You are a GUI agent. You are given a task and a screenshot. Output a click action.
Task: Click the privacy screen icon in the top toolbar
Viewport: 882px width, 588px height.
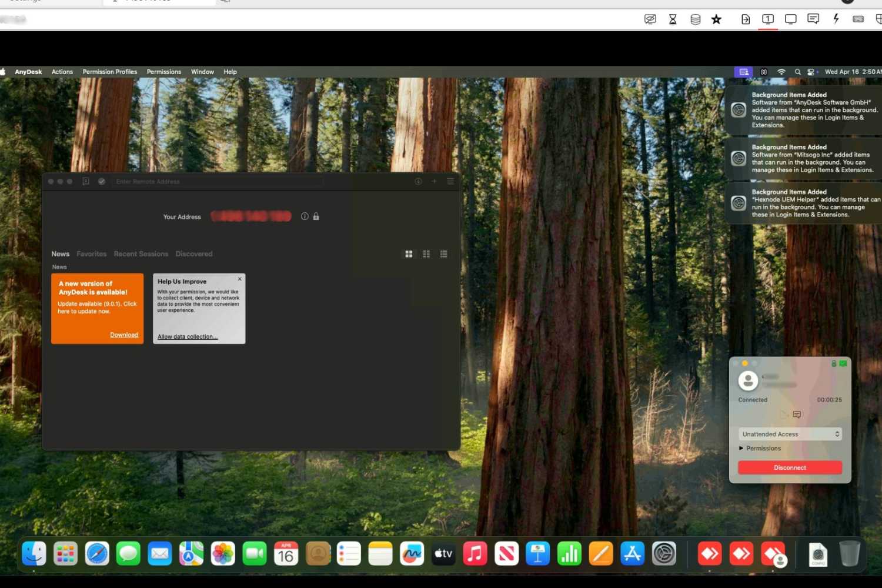(x=650, y=19)
